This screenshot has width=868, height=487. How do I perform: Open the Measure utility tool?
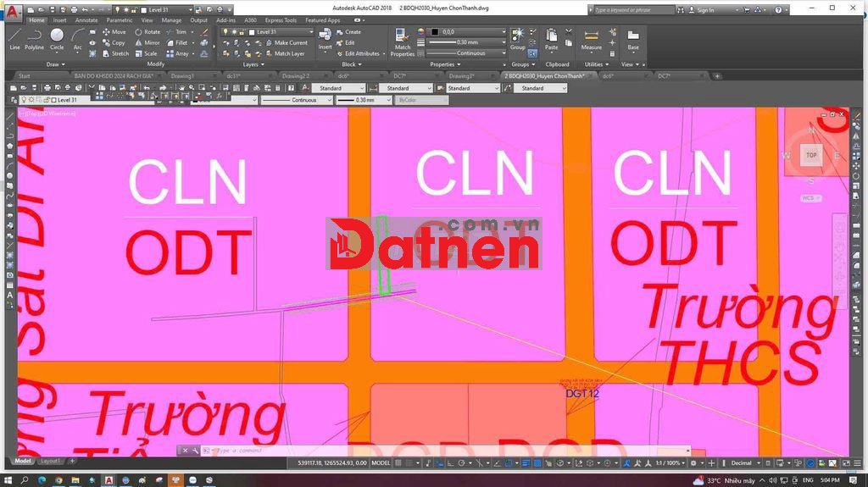(x=592, y=39)
